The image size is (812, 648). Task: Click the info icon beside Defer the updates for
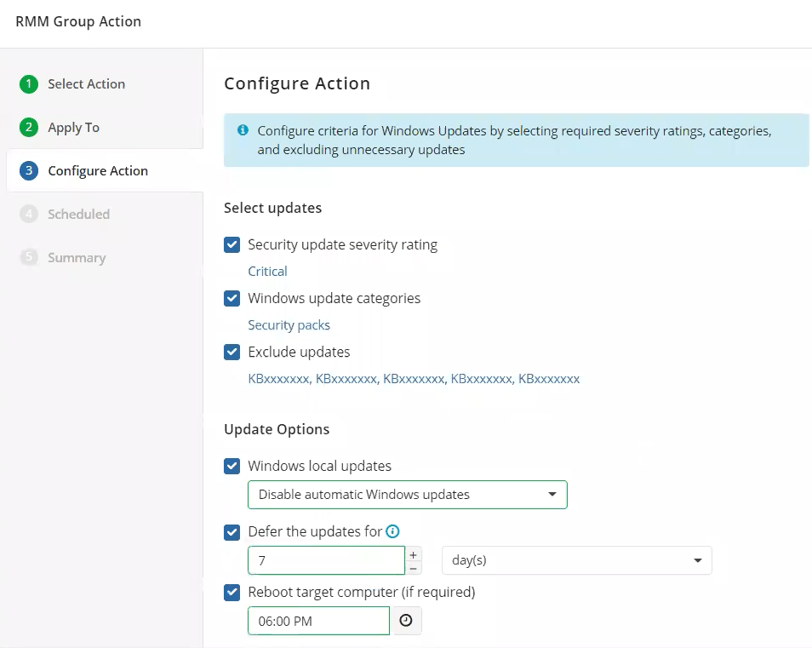392,531
